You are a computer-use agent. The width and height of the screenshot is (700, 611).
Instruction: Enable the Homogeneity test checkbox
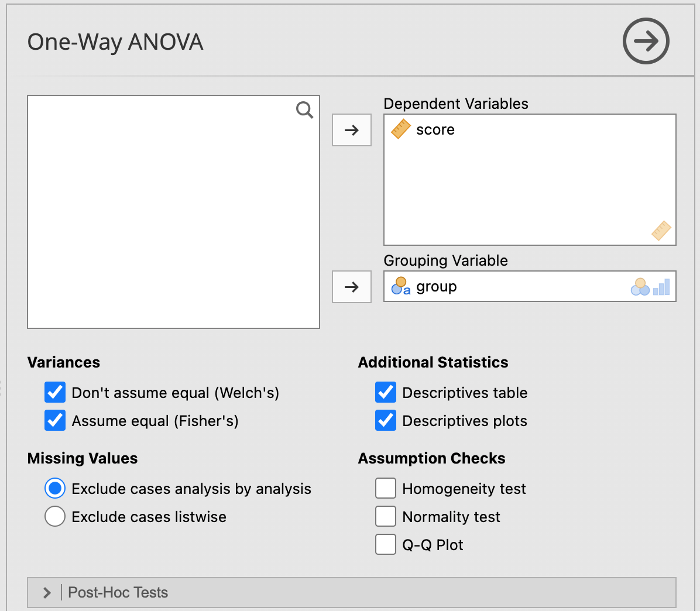point(386,489)
